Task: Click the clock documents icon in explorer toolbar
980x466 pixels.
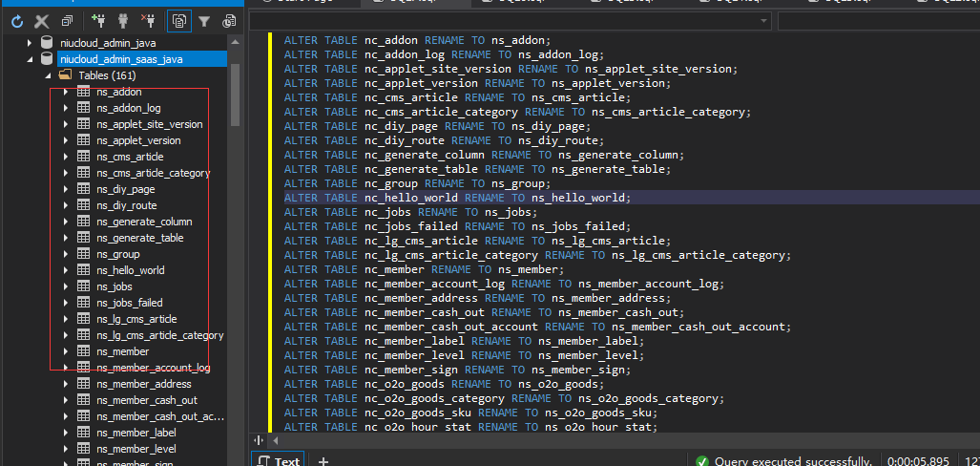Action: pyautogui.click(x=229, y=20)
